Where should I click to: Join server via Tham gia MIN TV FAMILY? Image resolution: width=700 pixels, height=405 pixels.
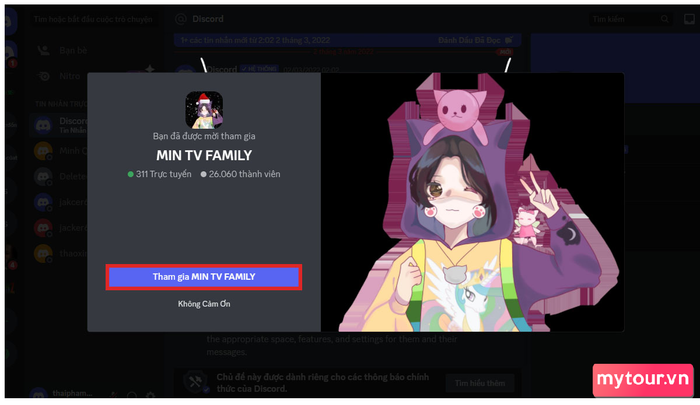[x=204, y=277]
